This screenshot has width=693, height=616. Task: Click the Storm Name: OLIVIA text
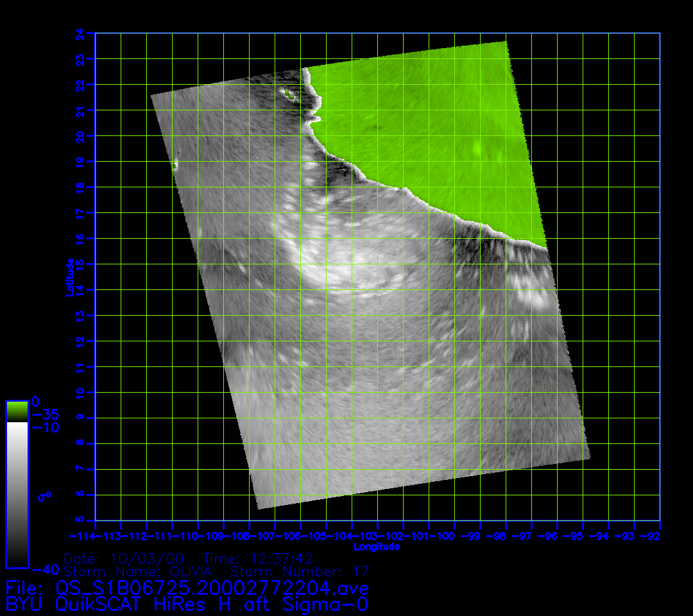point(143,571)
